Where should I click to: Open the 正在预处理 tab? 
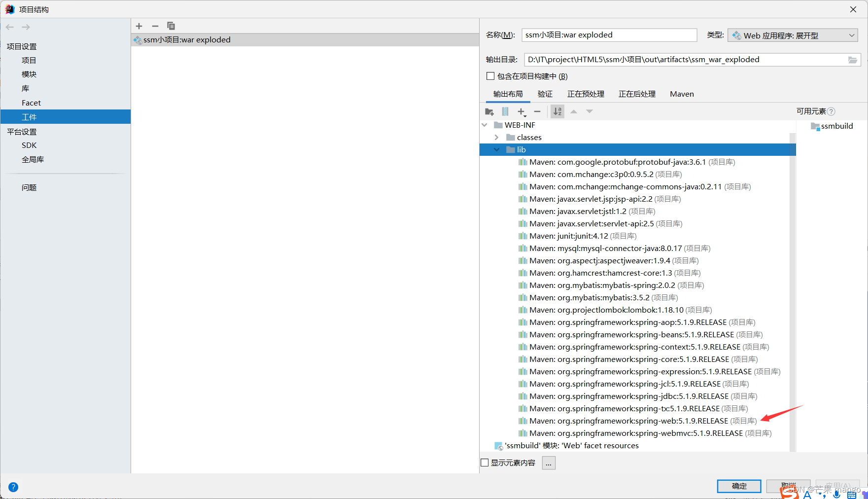(x=586, y=94)
